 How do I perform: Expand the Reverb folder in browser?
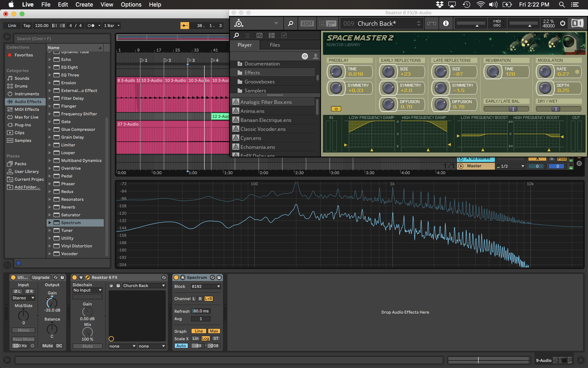tap(50, 207)
